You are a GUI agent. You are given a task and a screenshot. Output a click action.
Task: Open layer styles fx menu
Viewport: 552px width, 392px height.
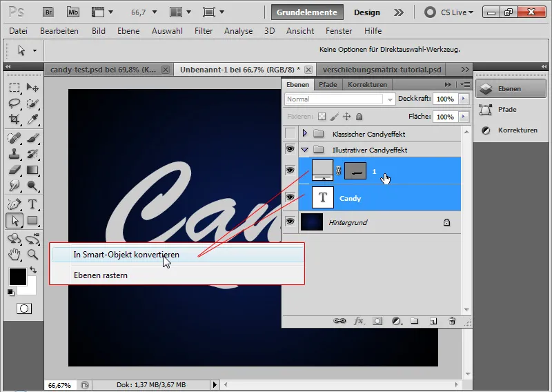click(359, 321)
